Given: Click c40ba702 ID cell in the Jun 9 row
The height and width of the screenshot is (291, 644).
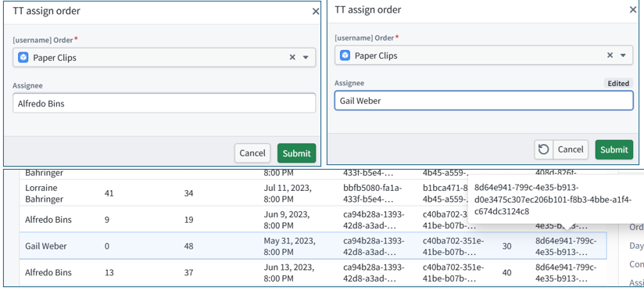Looking at the screenshot, I should pos(445,220).
